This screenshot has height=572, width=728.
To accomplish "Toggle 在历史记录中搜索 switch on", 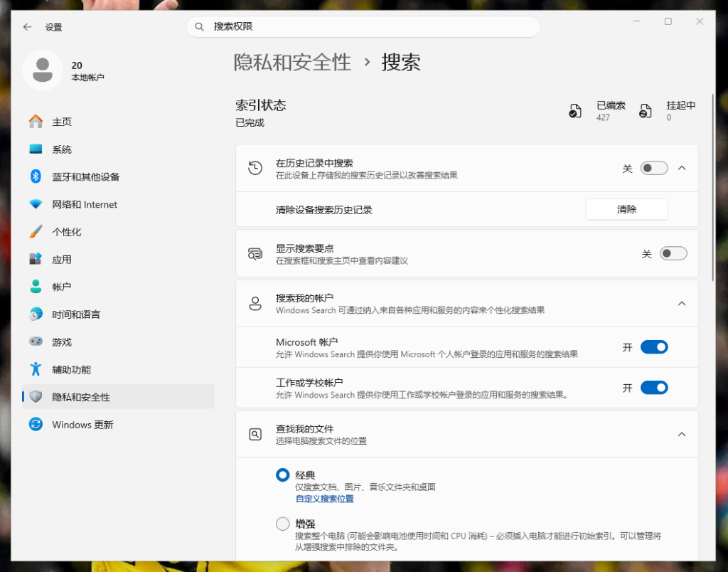I will pyautogui.click(x=654, y=168).
